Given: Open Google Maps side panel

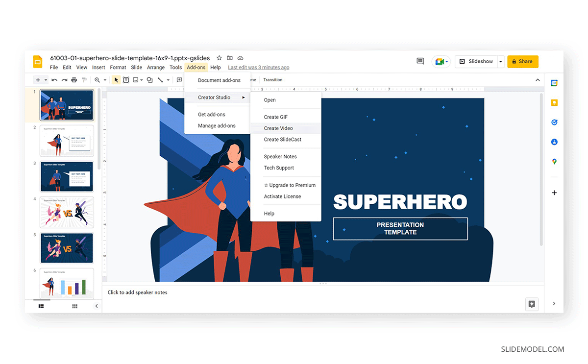Looking at the screenshot, I should click(x=554, y=162).
